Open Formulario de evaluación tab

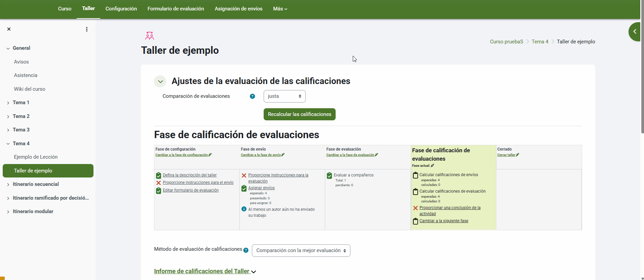pyautogui.click(x=176, y=9)
